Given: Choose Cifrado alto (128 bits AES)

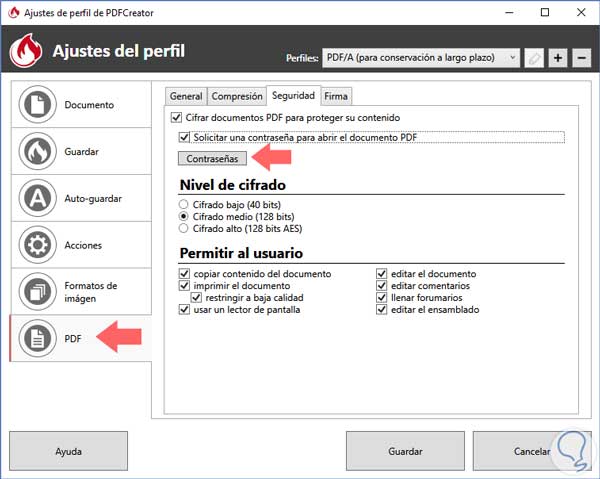Looking at the screenshot, I should 184,228.
